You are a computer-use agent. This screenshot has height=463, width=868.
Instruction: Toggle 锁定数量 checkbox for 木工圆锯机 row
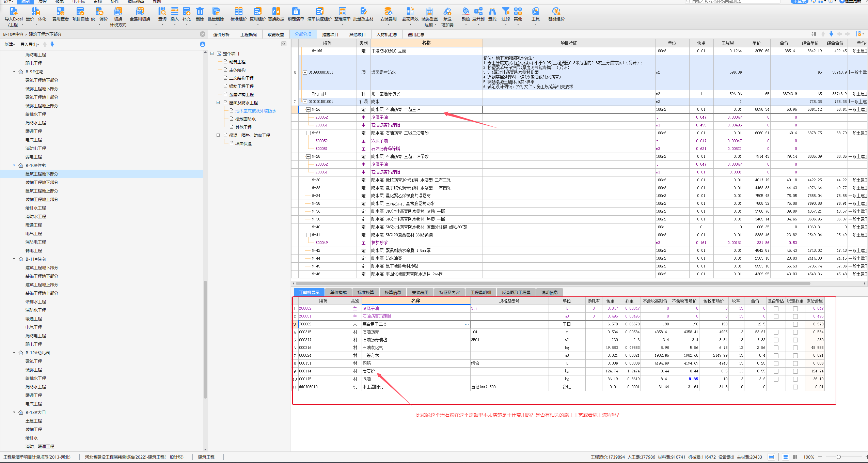coord(795,387)
